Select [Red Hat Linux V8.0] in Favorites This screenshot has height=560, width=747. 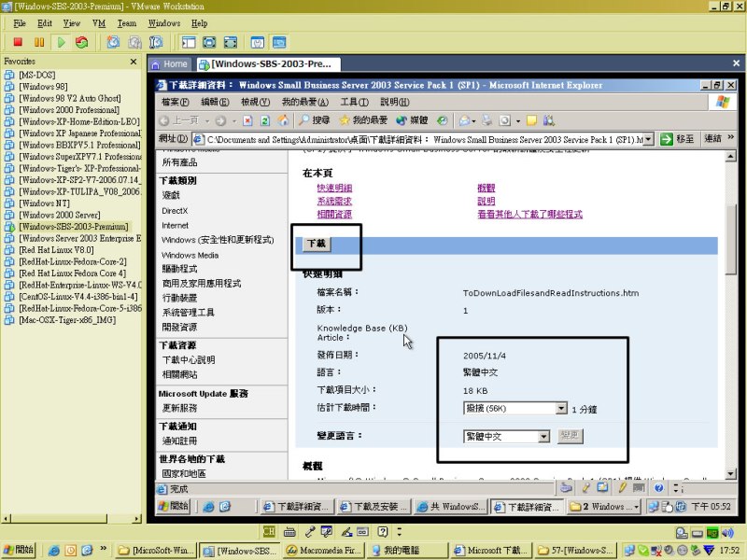pyautogui.click(x=56, y=250)
